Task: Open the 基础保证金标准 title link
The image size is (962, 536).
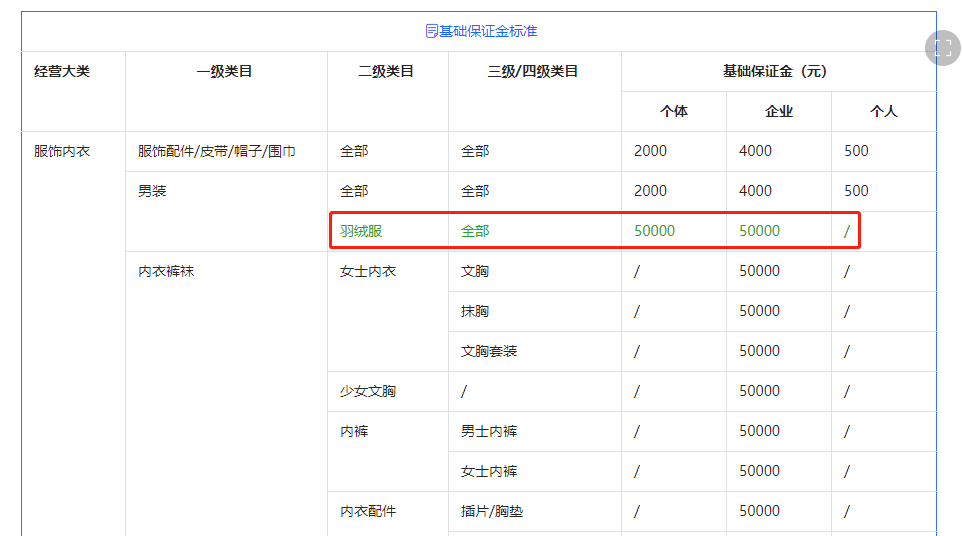Action: coord(487,31)
